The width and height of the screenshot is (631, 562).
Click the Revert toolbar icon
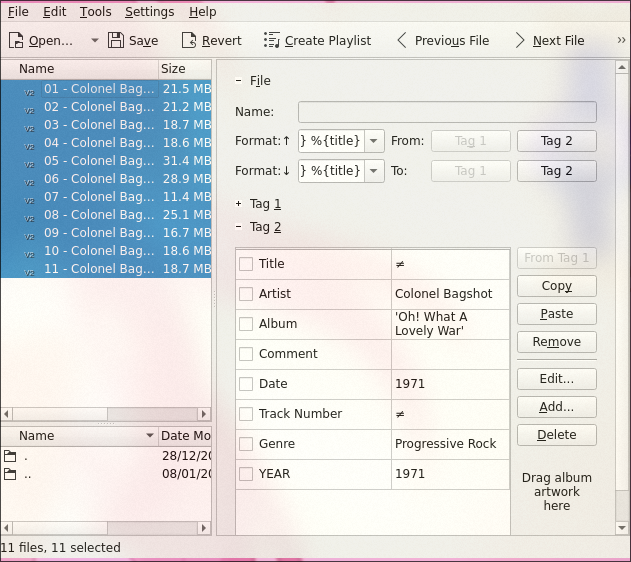(189, 41)
